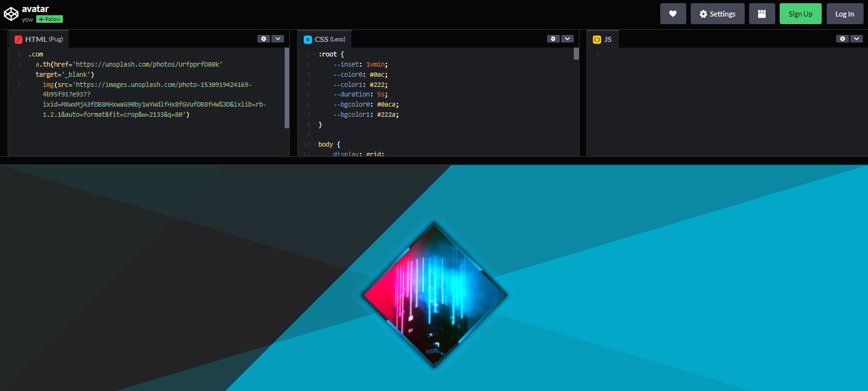Click the gear icon on the CSS panel

point(553,38)
